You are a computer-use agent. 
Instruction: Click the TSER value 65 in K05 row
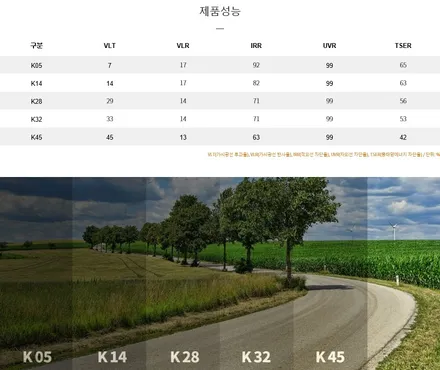click(x=403, y=65)
